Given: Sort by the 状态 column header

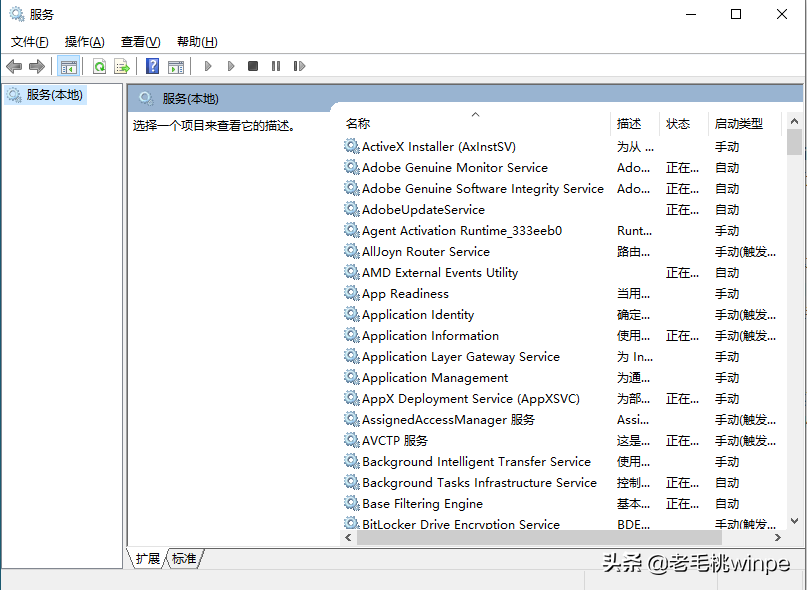Looking at the screenshot, I should (684, 124).
